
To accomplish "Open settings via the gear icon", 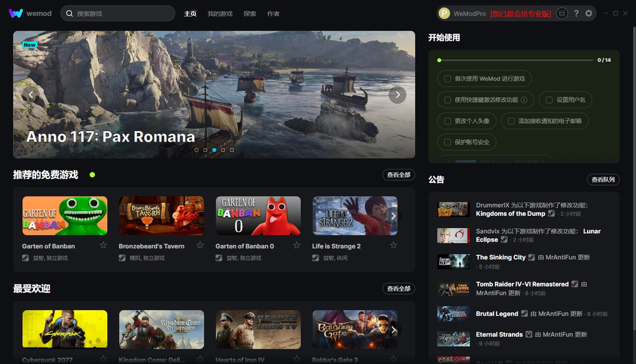I will [589, 13].
